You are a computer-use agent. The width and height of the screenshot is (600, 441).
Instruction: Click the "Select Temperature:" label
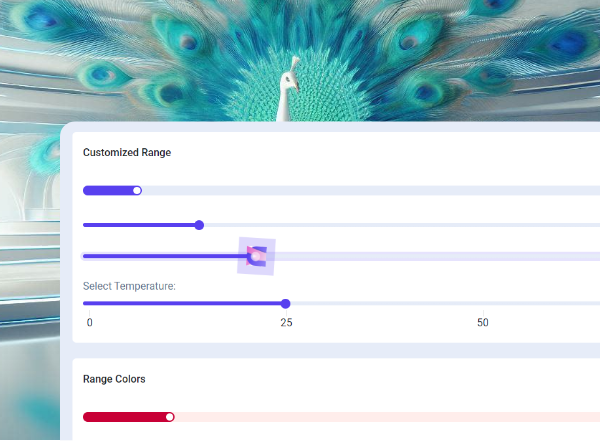pos(129,286)
